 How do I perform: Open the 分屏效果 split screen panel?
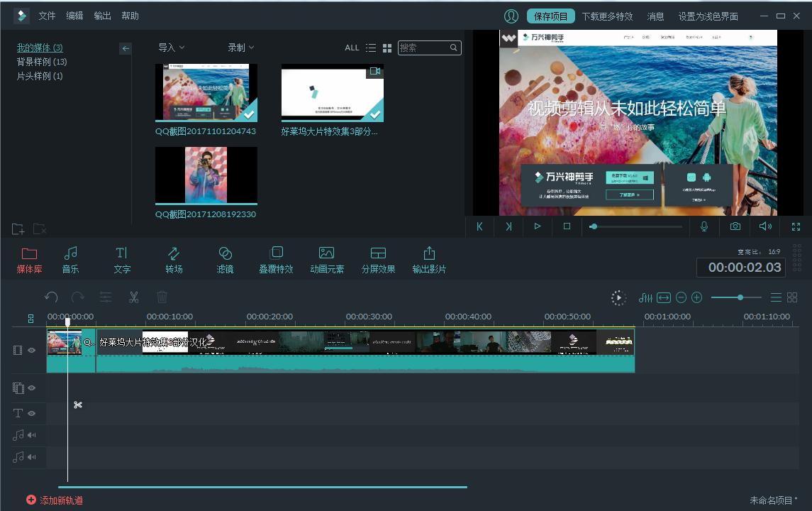[378, 260]
